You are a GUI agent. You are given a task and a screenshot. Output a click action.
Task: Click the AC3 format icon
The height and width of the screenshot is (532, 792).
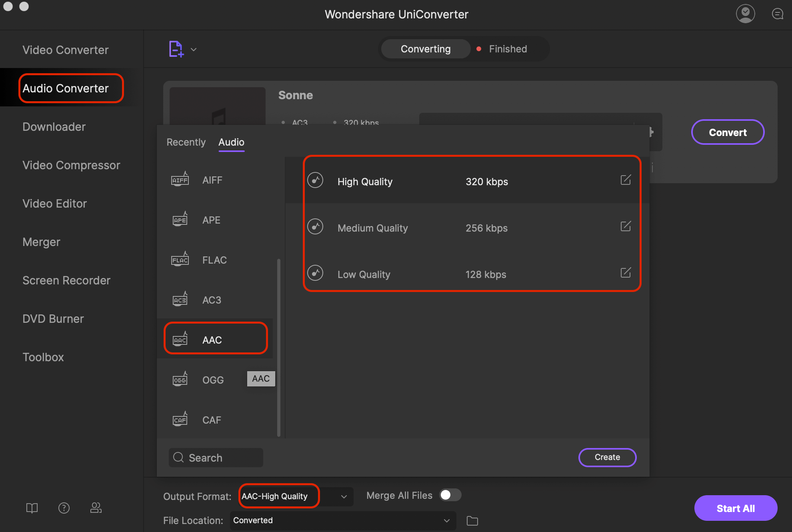tap(180, 300)
